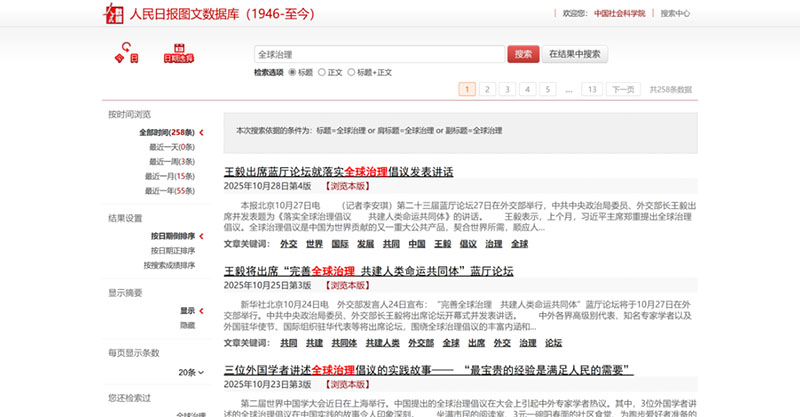Image resolution: width=800 pixels, height=417 pixels.
Task: Sort results by 按日期正排序
Action: click(x=167, y=251)
